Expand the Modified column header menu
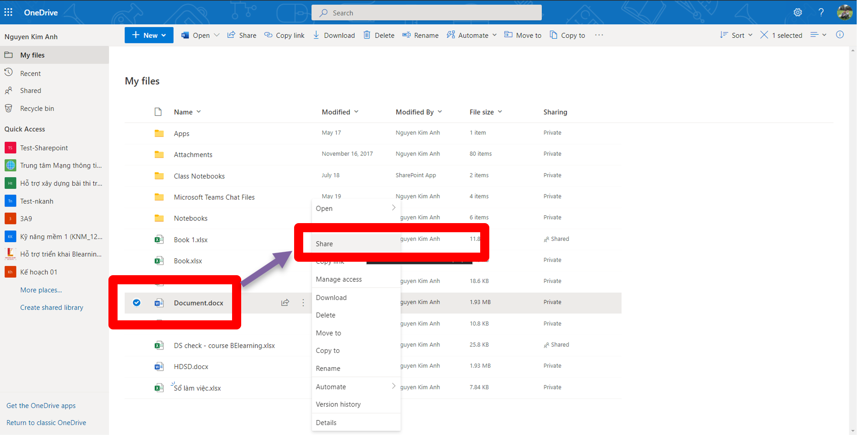This screenshot has height=441, width=868. tap(340, 112)
